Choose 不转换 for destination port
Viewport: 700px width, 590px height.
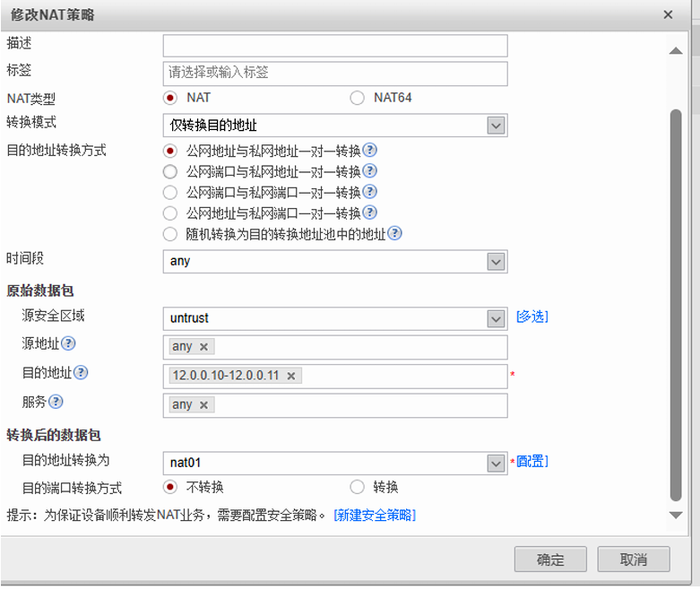(x=170, y=487)
